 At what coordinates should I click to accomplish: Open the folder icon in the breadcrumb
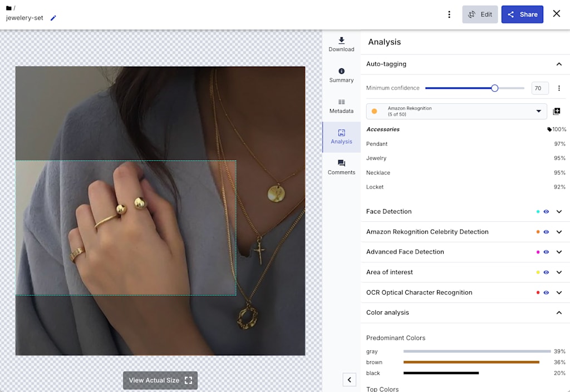(x=9, y=8)
